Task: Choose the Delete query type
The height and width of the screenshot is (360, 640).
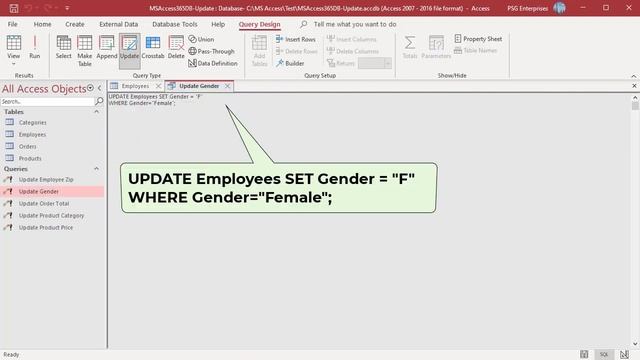Action: point(176,48)
